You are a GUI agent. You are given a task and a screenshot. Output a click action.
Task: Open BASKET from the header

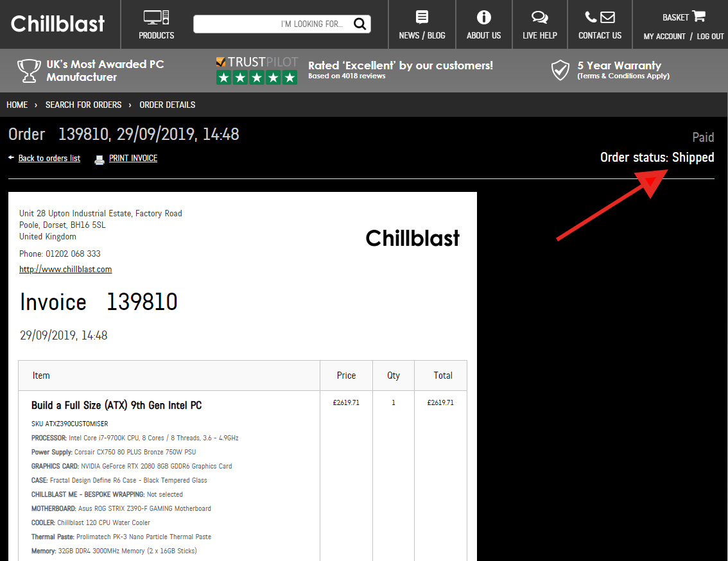click(675, 17)
